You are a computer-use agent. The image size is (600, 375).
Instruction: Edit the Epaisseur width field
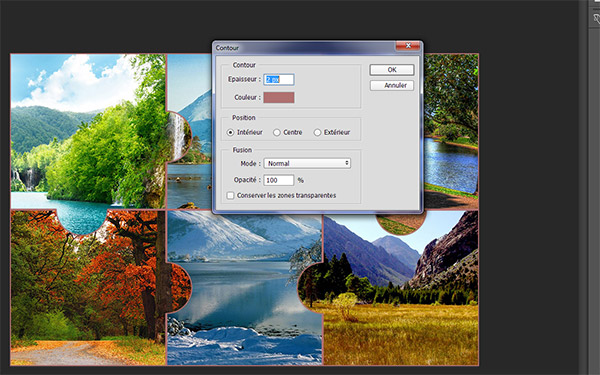click(x=279, y=80)
